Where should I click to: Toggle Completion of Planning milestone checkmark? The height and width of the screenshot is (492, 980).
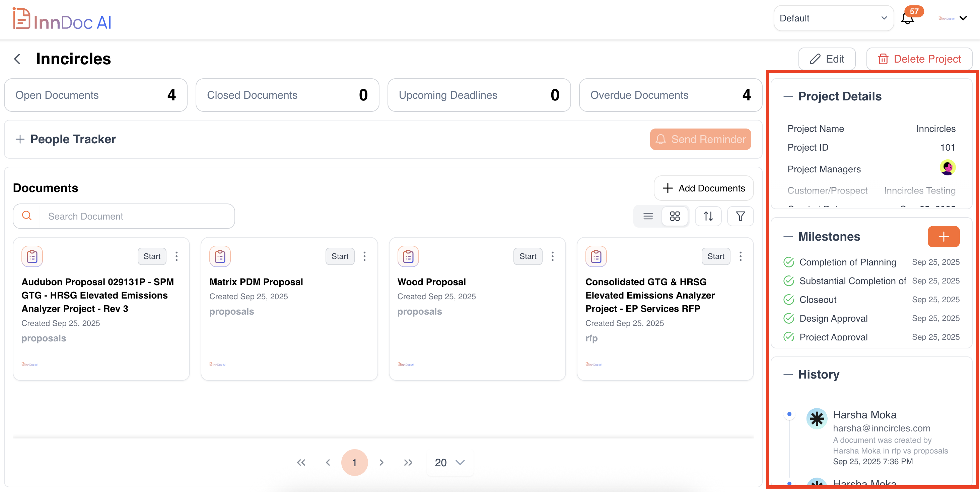(x=789, y=262)
